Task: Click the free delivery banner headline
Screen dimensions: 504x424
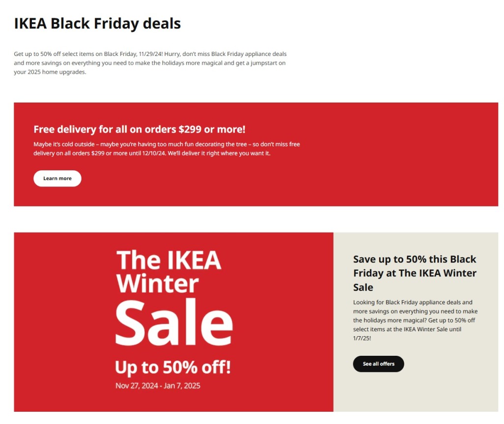Action: [139, 129]
